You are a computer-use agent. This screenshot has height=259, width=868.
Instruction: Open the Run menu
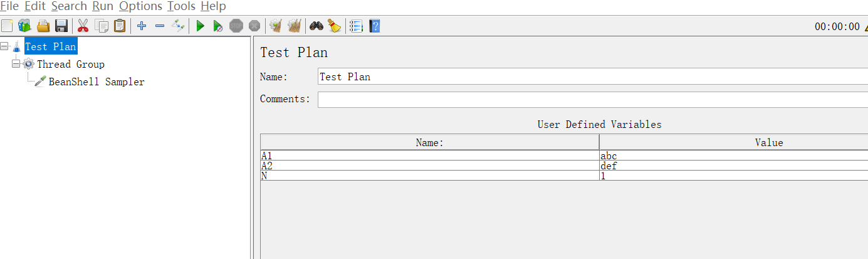[x=102, y=6]
